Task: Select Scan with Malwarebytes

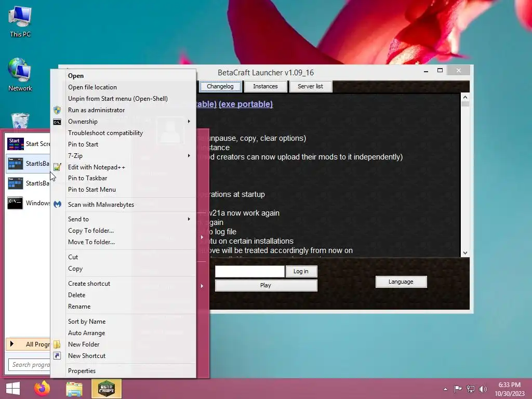Action: coord(124,205)
